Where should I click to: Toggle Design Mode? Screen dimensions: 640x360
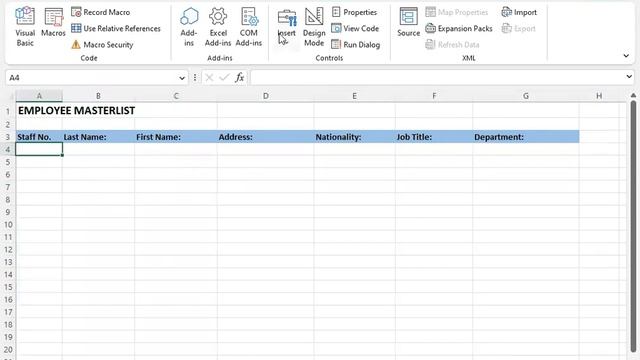(x=314, y=27)
